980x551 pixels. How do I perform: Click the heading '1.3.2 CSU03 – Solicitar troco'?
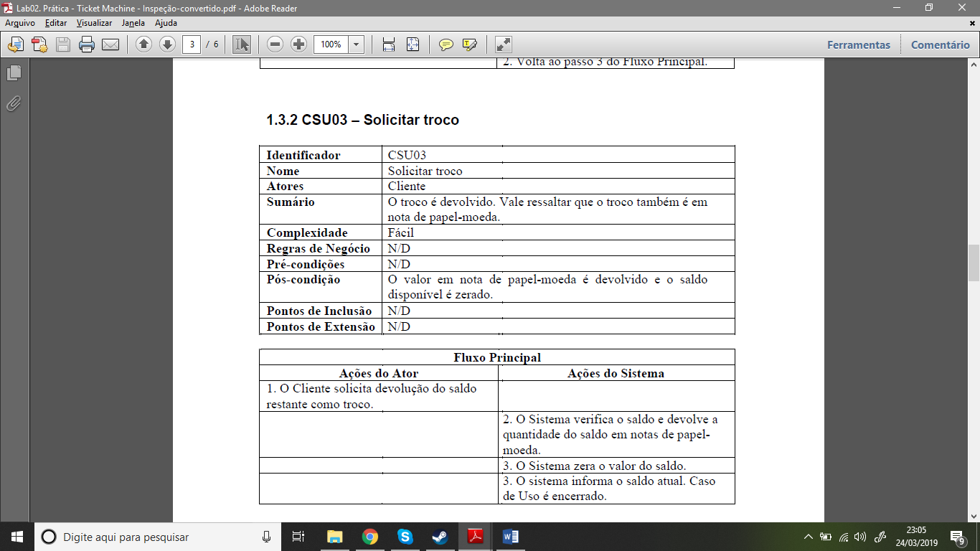click(x=363, y=120)
